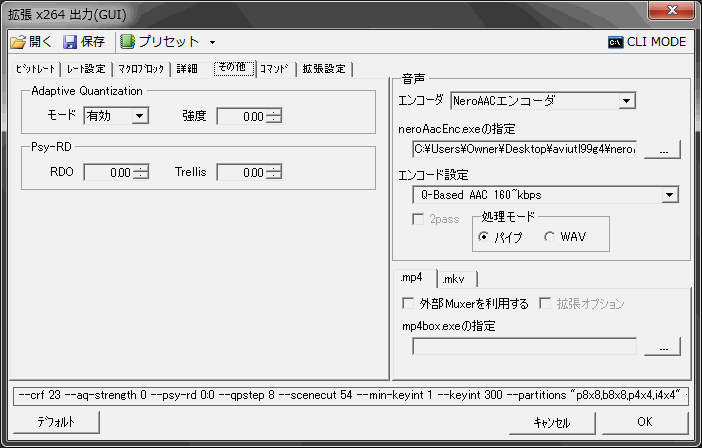Image resolution: width=702 pixels, height=448 pixels.
Task: Switch to the .mp4 muxer tab
Action: (414, 278)
